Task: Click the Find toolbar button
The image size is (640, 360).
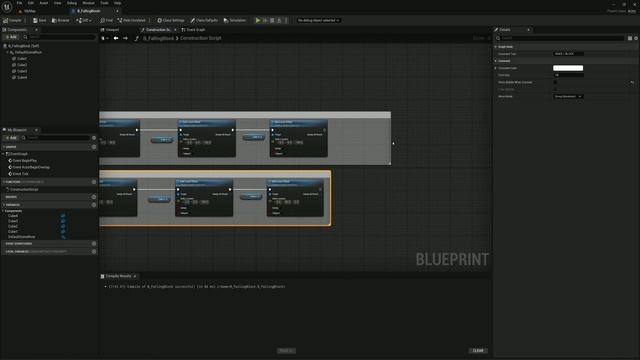Action: 107,20
